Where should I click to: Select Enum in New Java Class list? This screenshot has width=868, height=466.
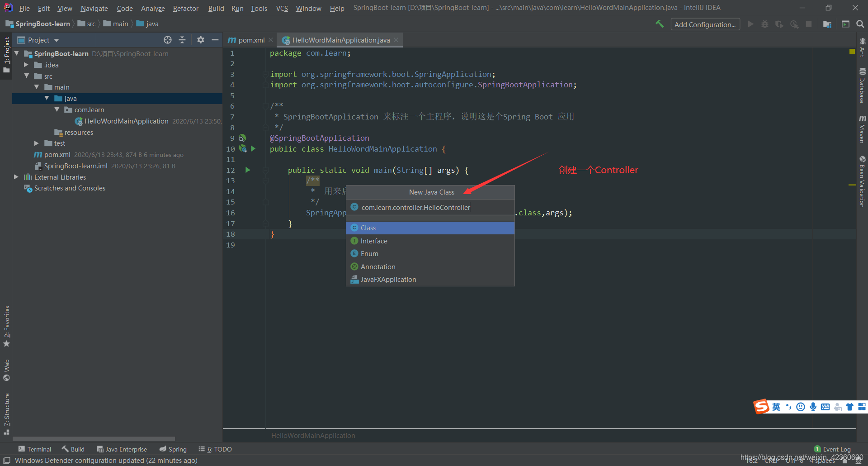[430, 253]
